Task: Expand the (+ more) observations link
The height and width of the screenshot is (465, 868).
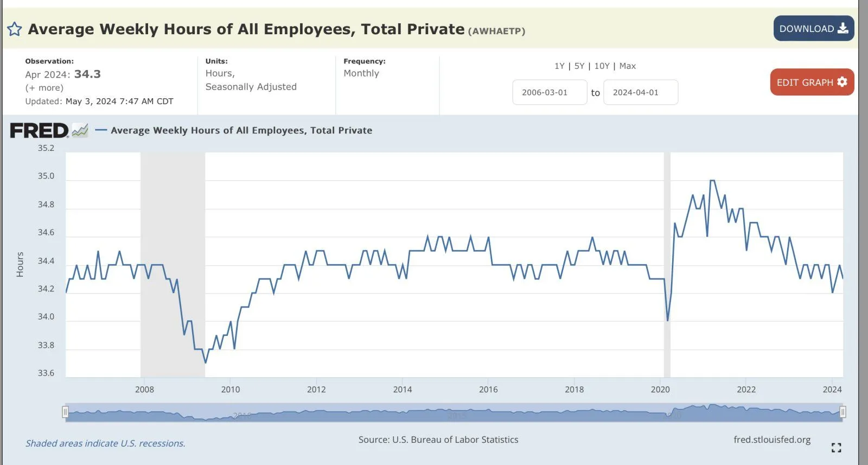Action: click(44, 88)
